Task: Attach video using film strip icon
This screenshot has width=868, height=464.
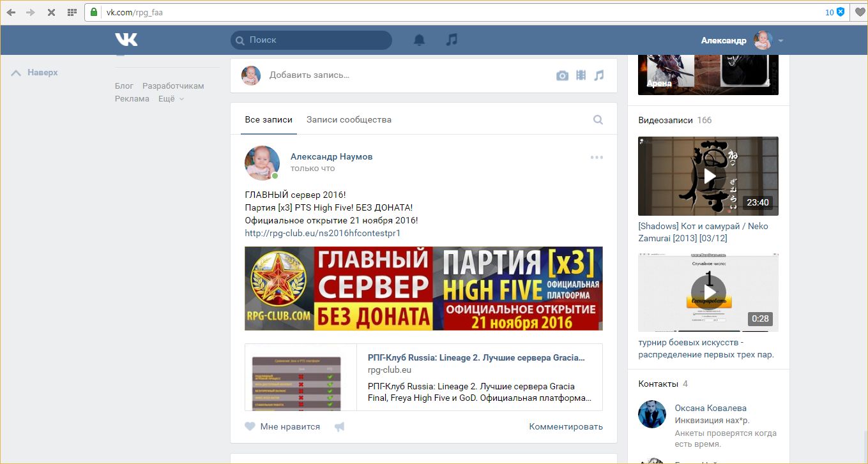Action: [x=581, y=75]
